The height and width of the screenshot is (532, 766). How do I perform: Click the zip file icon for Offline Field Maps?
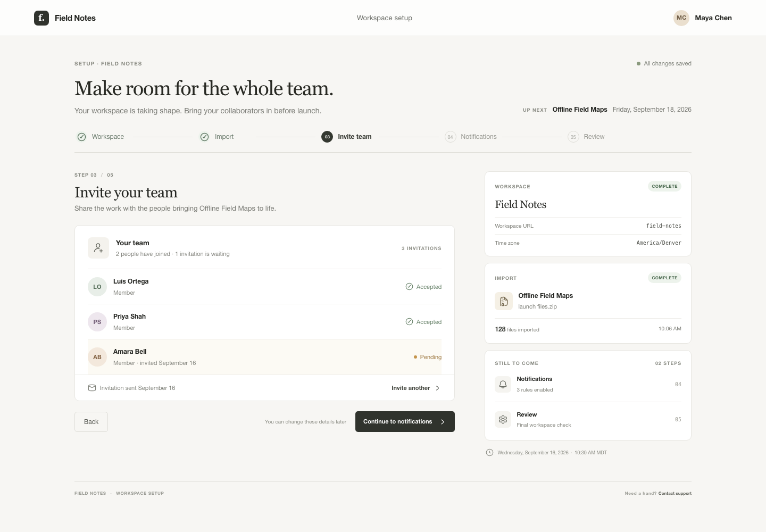pos(504,301)
